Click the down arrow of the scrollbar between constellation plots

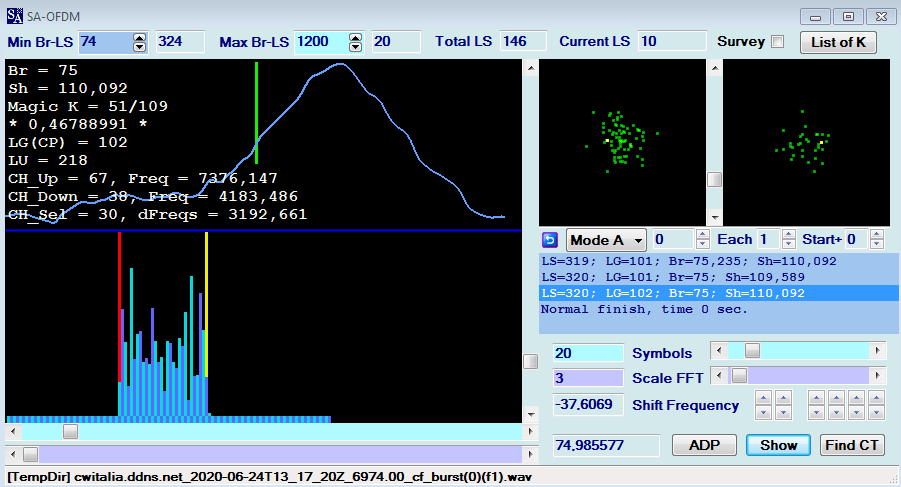714,218
